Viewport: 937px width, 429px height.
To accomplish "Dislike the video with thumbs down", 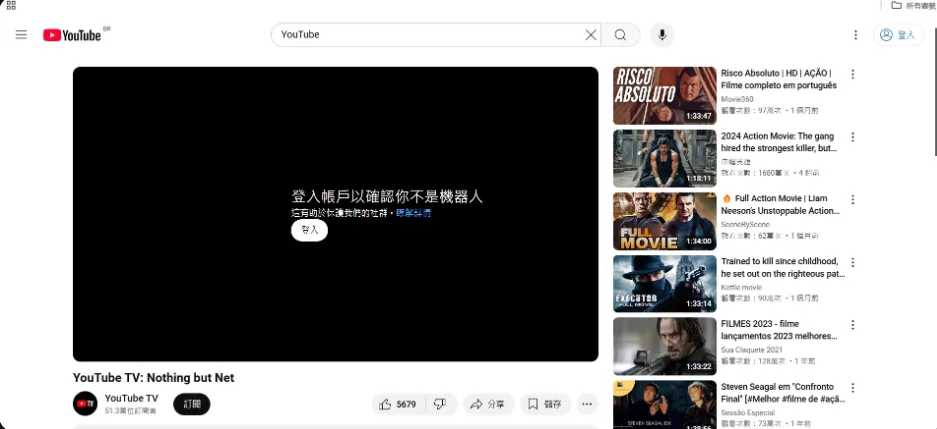I will pos(441,405).
